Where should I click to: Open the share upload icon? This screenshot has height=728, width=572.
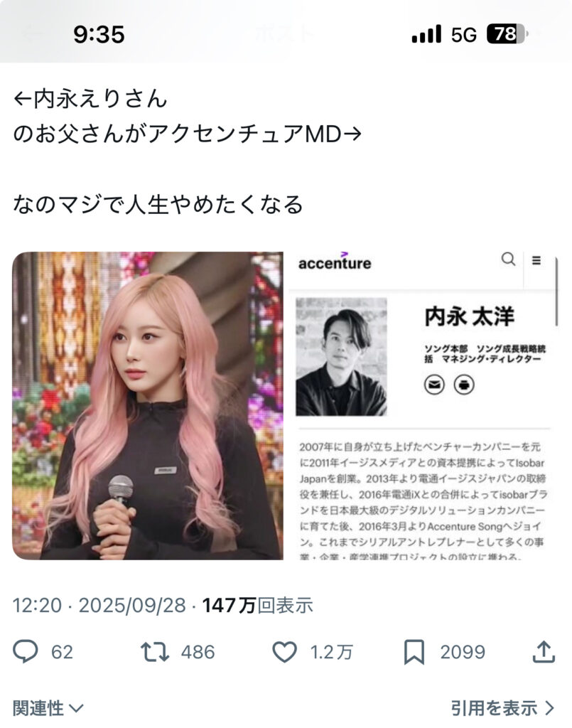click(544, 651)
